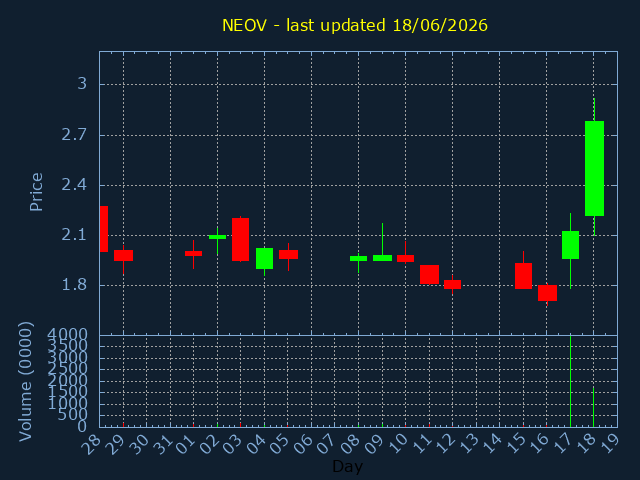640x480 pixels.
Task: Click the x-axis date label '30'
Action: 139,444
